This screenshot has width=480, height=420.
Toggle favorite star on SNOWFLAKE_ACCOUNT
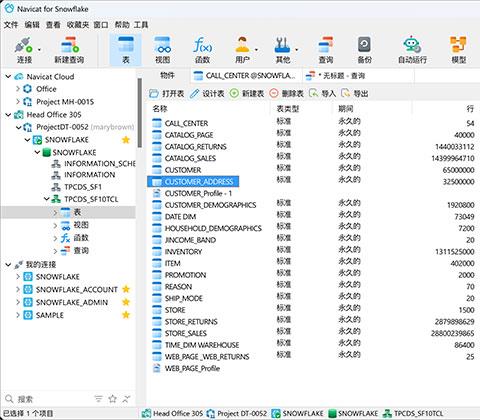pos(126,289)
